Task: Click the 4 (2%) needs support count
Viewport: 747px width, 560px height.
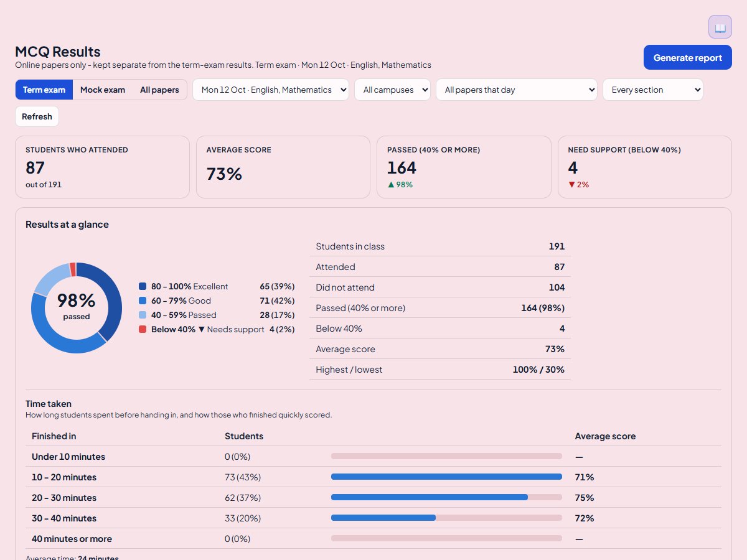Action: 282,329
